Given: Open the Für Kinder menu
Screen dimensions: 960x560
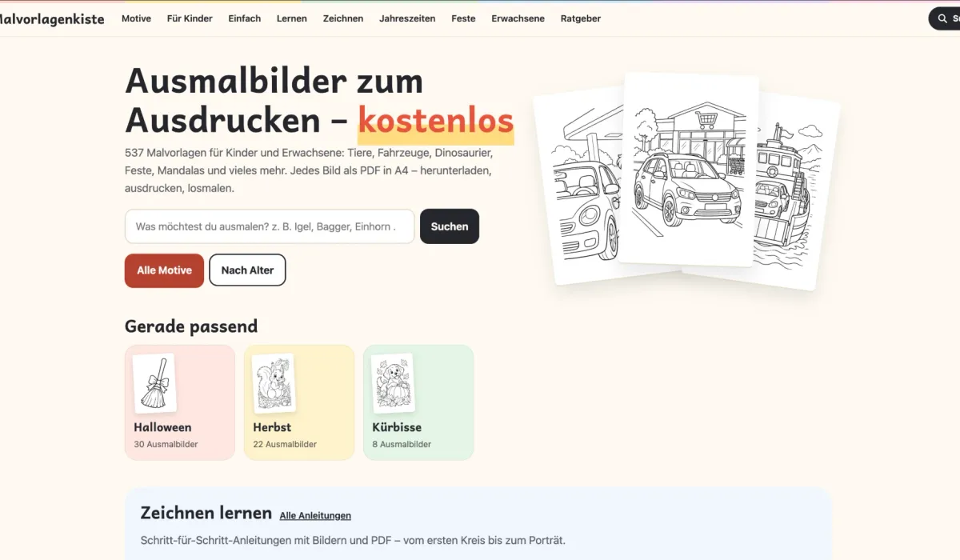Looking at the screenshot, I should click(190, 18).
